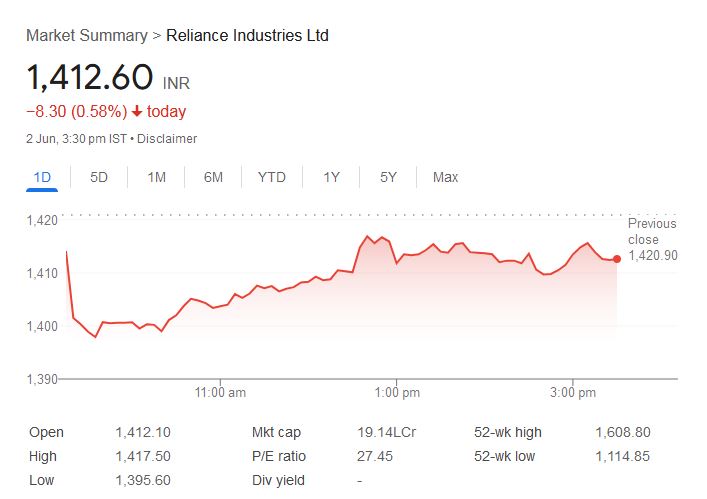Click the 11:00 am axis label
The height and width of the screenshot is (499, 707).
tap(221, 393)
